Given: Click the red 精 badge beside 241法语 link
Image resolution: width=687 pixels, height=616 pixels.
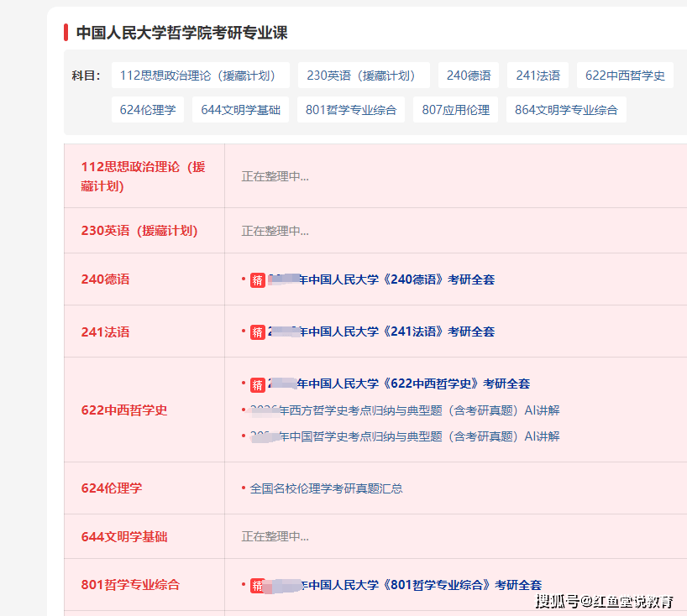Looking at the screenshot, I should click(x=258, y=332).
